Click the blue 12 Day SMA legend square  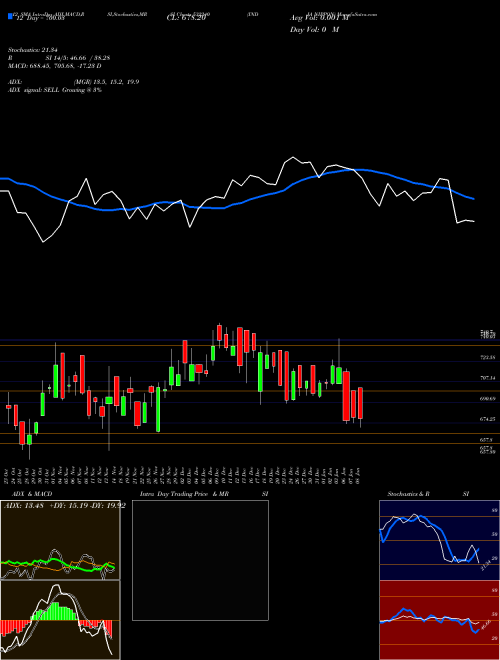(x=10, y=16)
